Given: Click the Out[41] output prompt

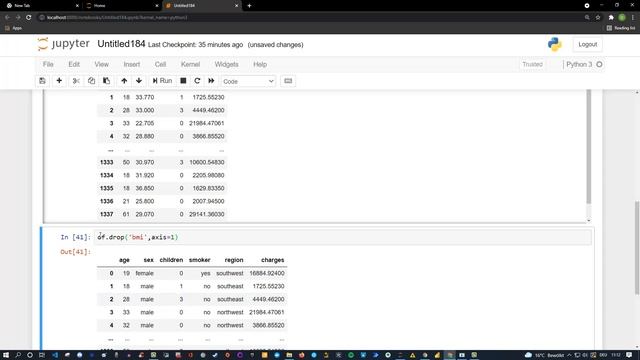Looking at the screenshot, I should coord(76,252).
